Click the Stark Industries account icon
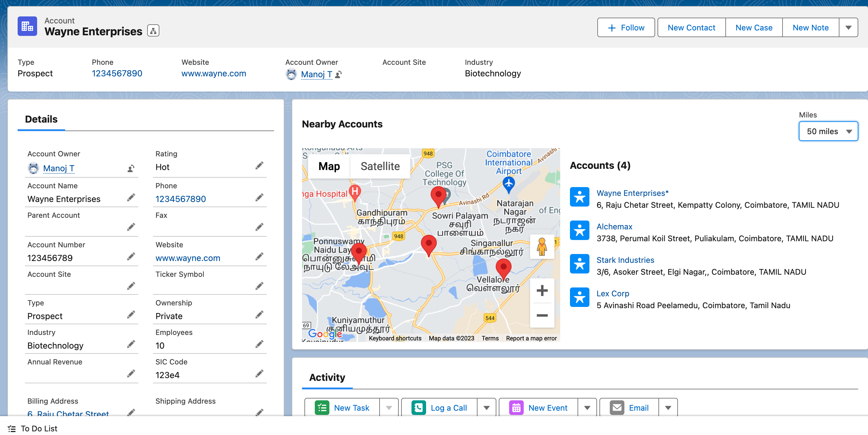 coord(579,264)
